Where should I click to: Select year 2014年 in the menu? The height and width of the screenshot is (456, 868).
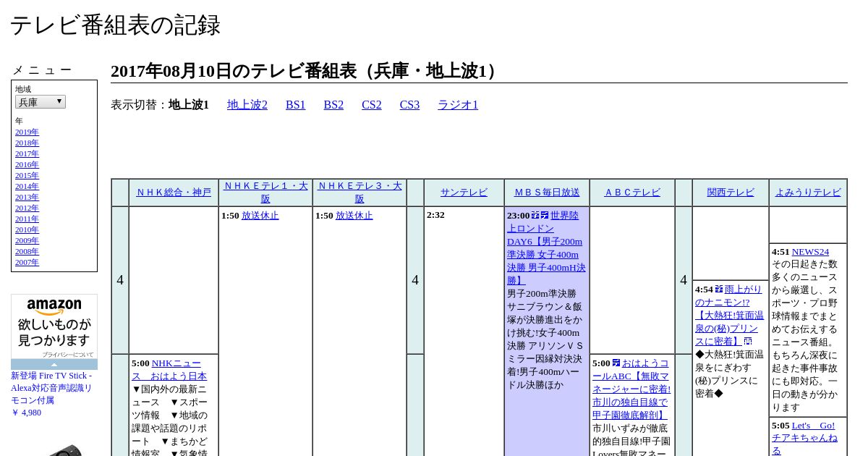click(27, 187)
